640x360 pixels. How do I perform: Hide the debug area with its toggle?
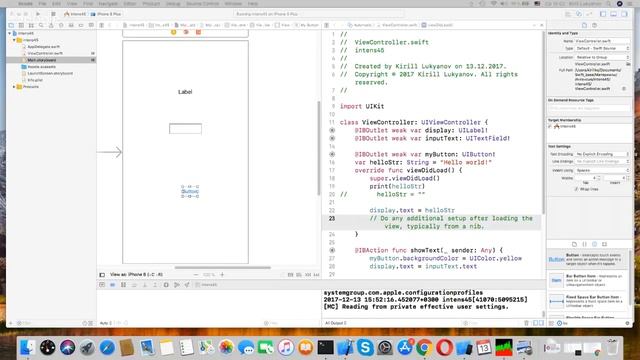(x=102, y=285)
